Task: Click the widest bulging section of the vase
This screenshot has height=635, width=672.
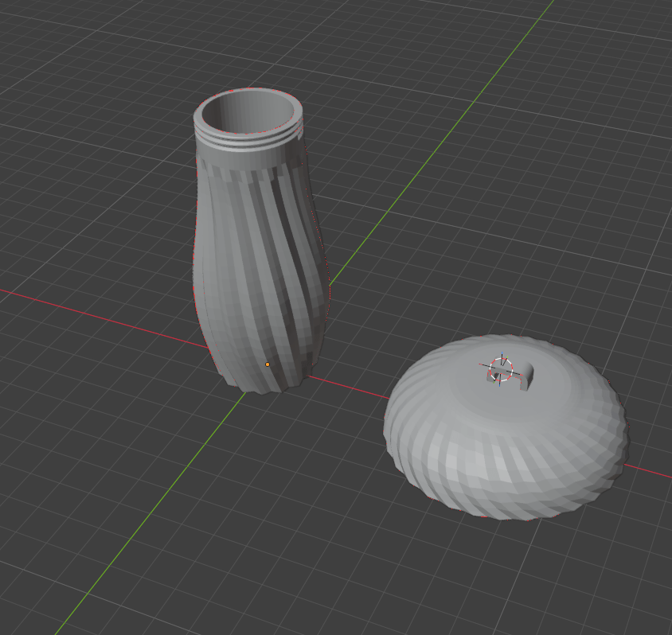Action: point(260,279)
